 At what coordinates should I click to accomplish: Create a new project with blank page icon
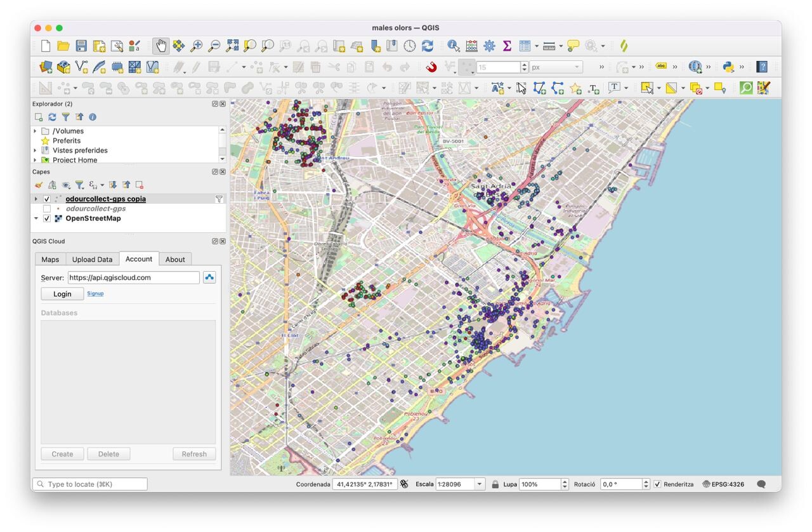point(46,46)
